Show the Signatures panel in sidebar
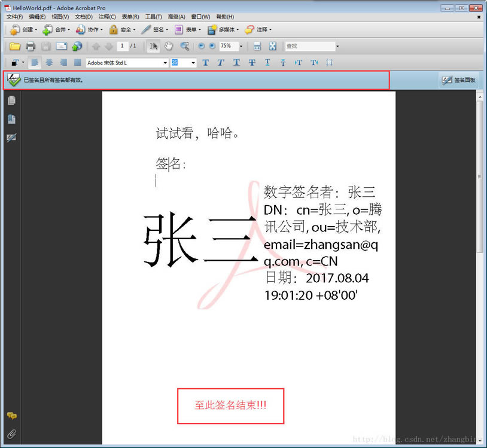The image size is (487, 448). pos(11,138)
